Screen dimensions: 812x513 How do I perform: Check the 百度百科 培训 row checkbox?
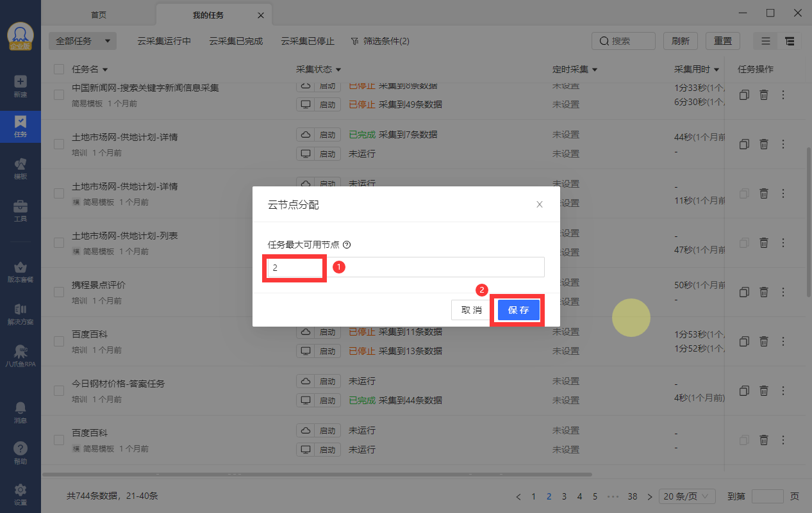(59, 341)
